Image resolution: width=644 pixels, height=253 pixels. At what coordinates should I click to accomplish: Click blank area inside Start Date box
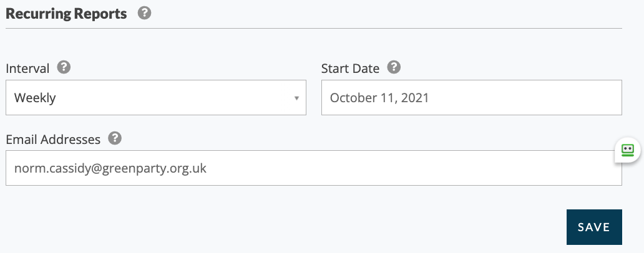pos(525,98)
